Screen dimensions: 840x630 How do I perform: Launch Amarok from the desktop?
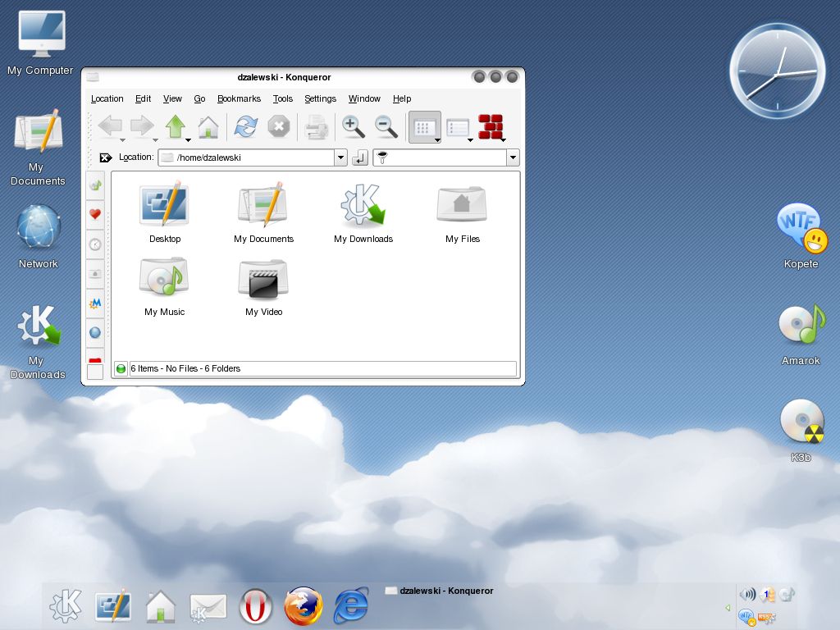[x=801, y=334]
